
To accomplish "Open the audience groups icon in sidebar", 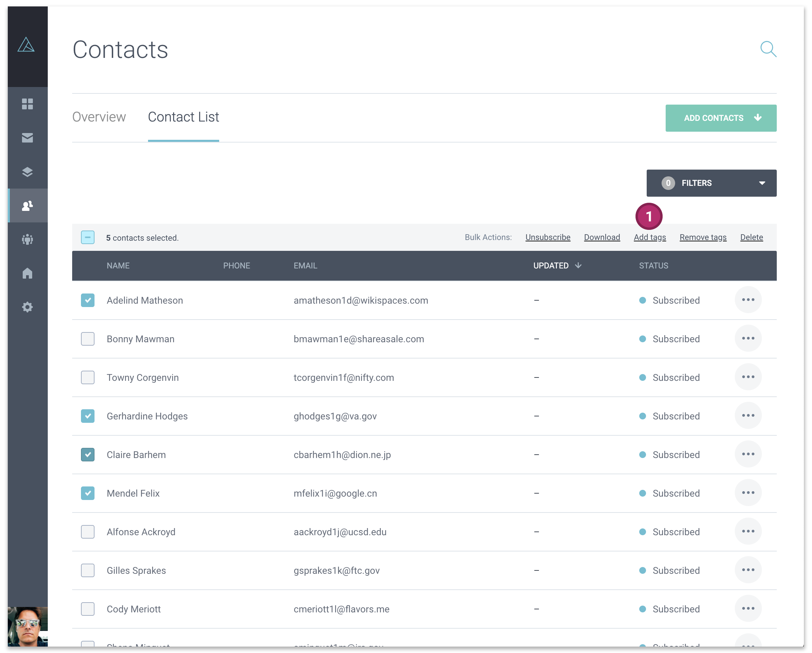I will [27, 239].
